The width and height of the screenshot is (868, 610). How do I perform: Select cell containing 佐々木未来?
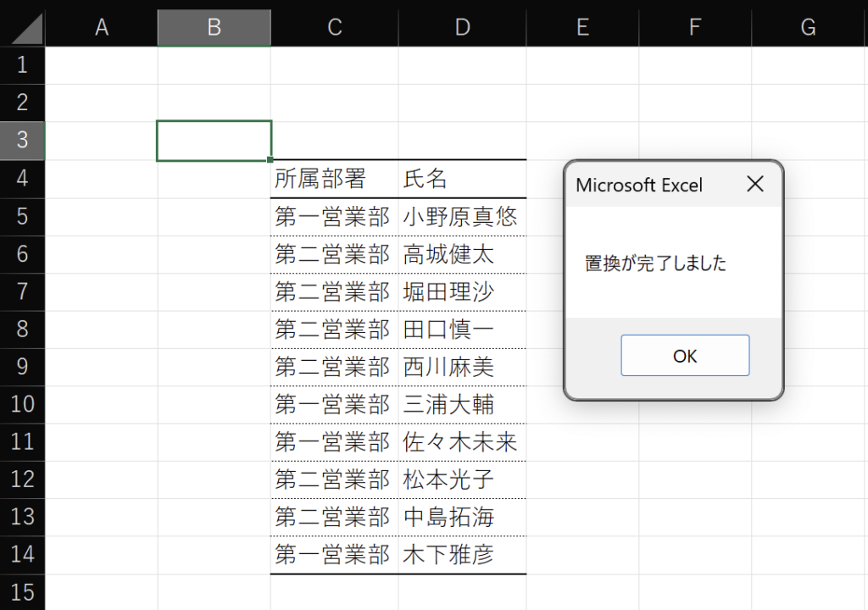462,442
